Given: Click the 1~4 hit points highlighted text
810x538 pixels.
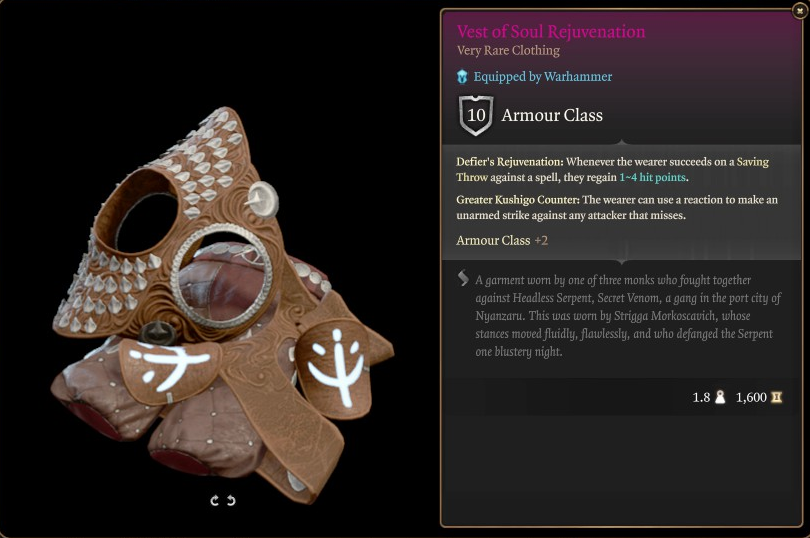Looking at the screenshot, I should click(656, 177).
